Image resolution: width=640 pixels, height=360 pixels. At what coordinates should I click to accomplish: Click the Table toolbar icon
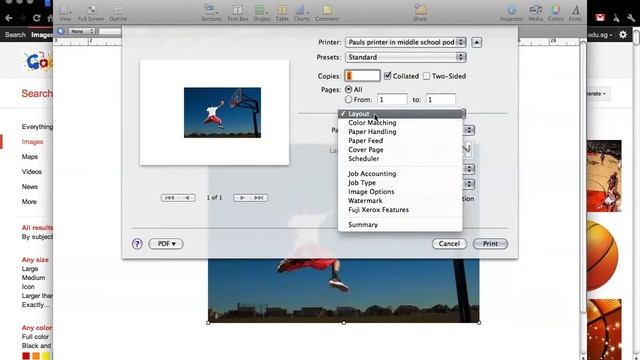coord(282,12)
